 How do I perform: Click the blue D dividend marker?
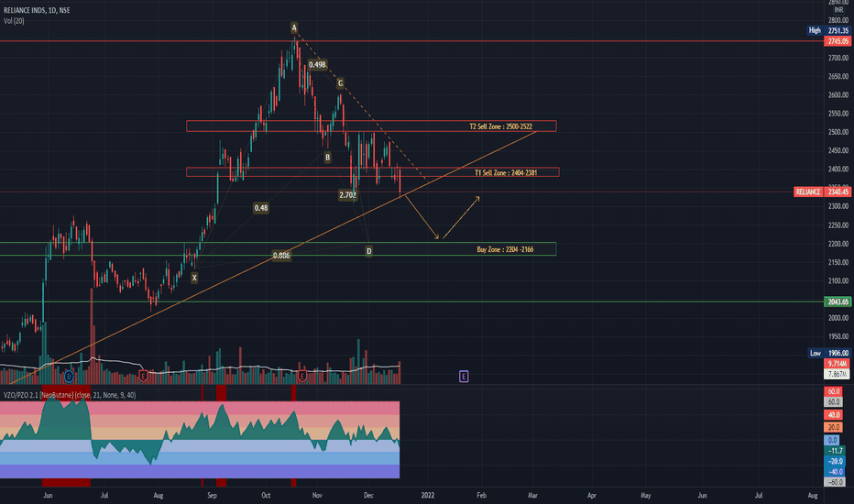69,376
